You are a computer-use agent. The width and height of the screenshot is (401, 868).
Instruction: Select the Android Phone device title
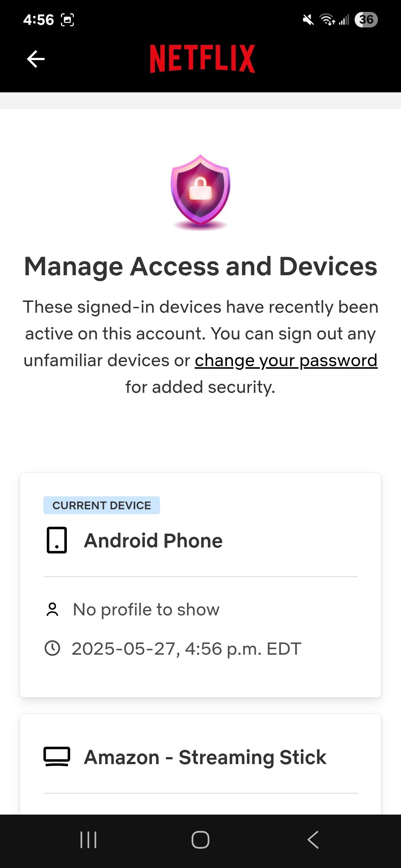tap(153, 540)
